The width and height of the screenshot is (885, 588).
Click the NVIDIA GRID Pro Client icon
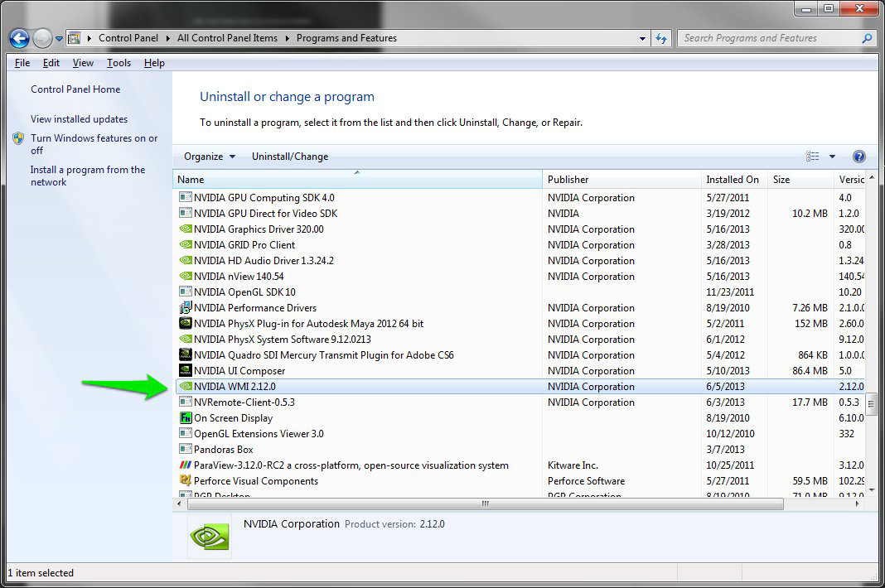coord(185,245)
